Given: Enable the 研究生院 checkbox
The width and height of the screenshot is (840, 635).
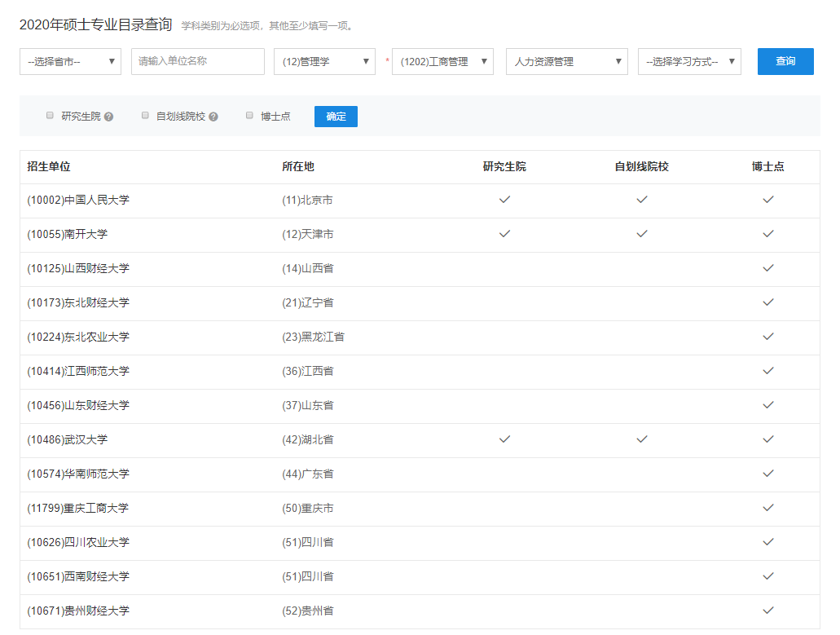Looking at the screenshot, I should (x=50, y=116).
